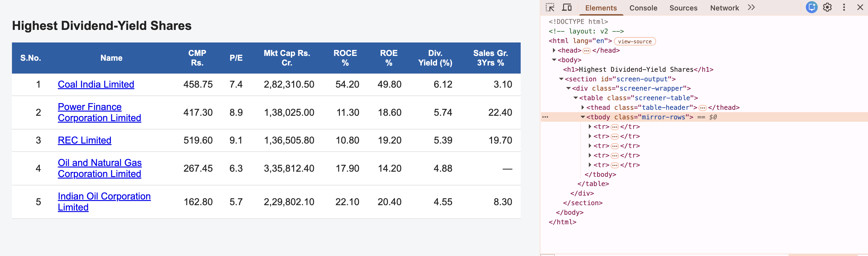Screen dimensions: 868x256
Task: Close the DevTools panel
Action: (860, 7)
